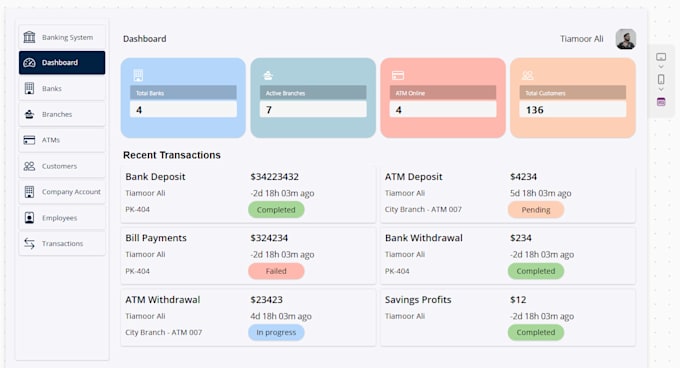
Task: Click the Company Account building icon
Action: pyautogui.click(x=29, y=192)
